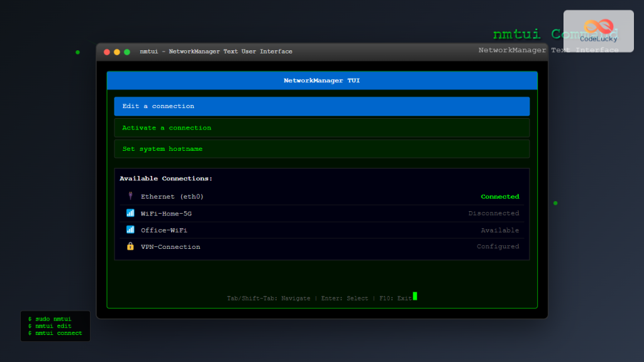The height and width of the screenshot is (362, 644).
Task: Select the NetworkManager TUI title bar
Action: [321, 80]
